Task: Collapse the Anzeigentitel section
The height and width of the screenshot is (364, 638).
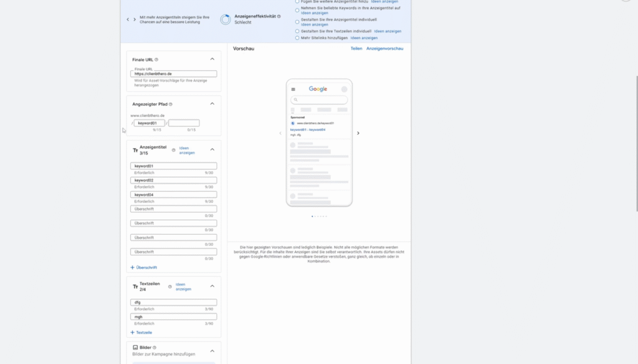Action: [212, 150]
